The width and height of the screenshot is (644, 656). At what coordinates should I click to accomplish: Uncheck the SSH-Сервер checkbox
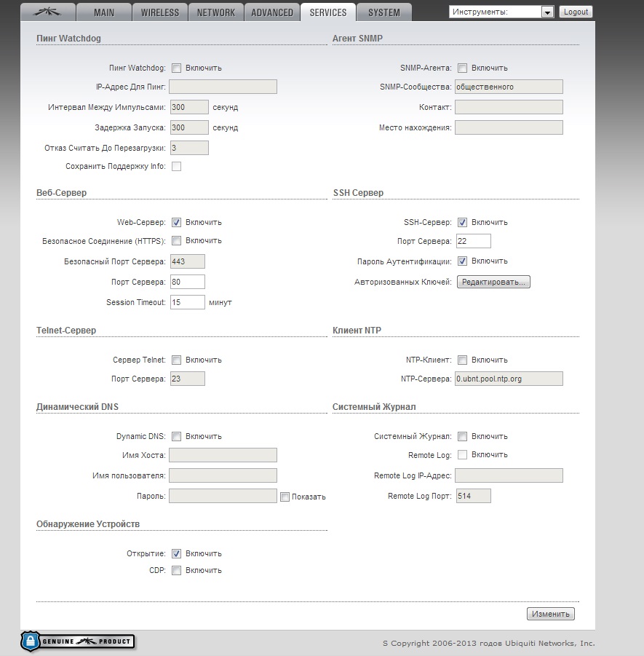462,223
